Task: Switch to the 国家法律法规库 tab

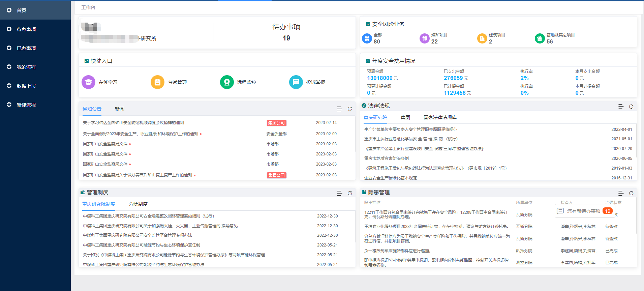Action: [440, 117]
